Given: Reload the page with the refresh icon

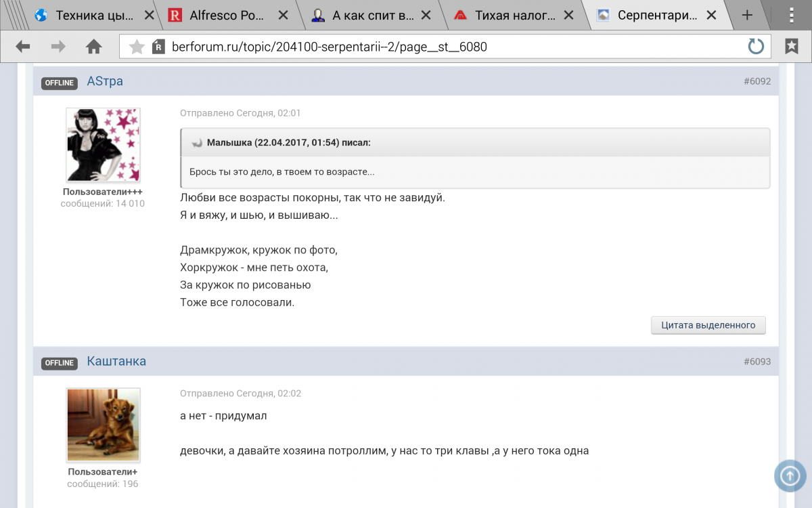Looking at the screenshot, I should (755, 47).
